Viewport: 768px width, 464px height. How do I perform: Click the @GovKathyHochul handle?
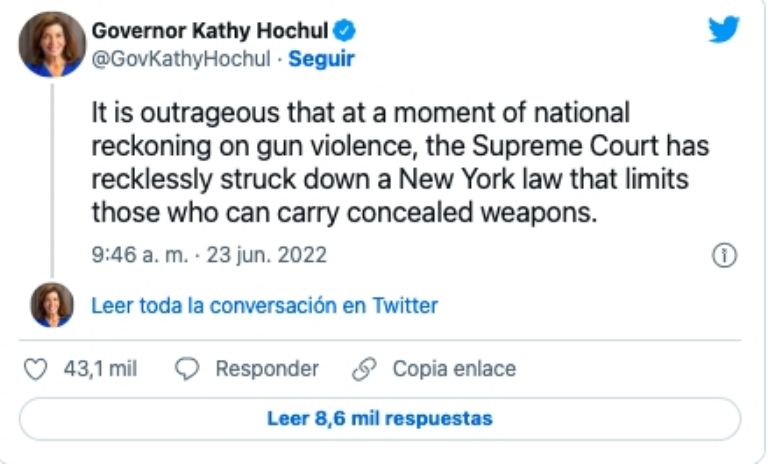point(181,59)
